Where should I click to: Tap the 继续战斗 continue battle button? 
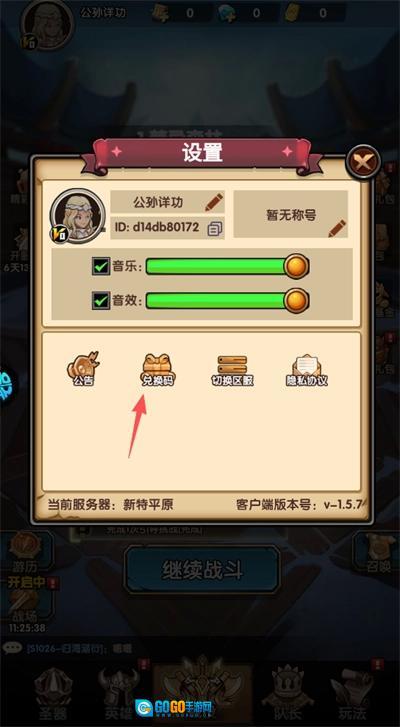(x=202, y=569)
